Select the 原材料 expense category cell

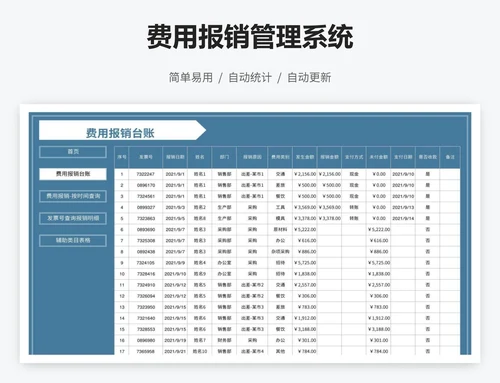pyautogui.click(x=280, y=229)
